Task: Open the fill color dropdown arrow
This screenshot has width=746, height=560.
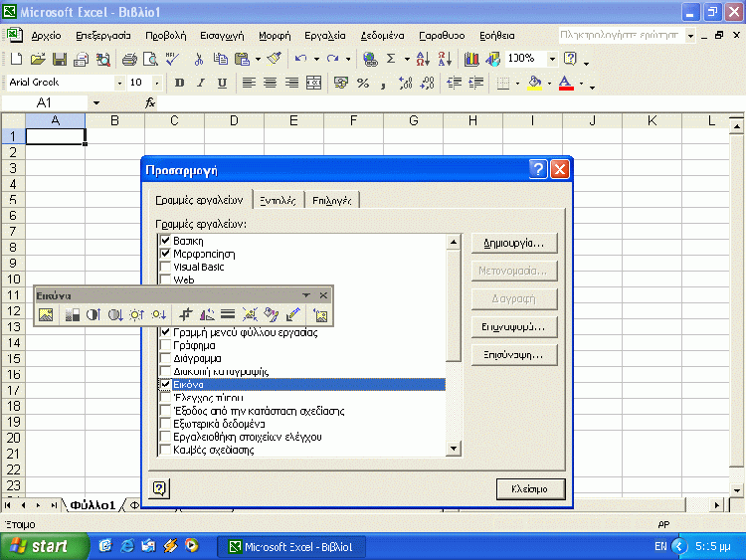Action: pos(549,84)
